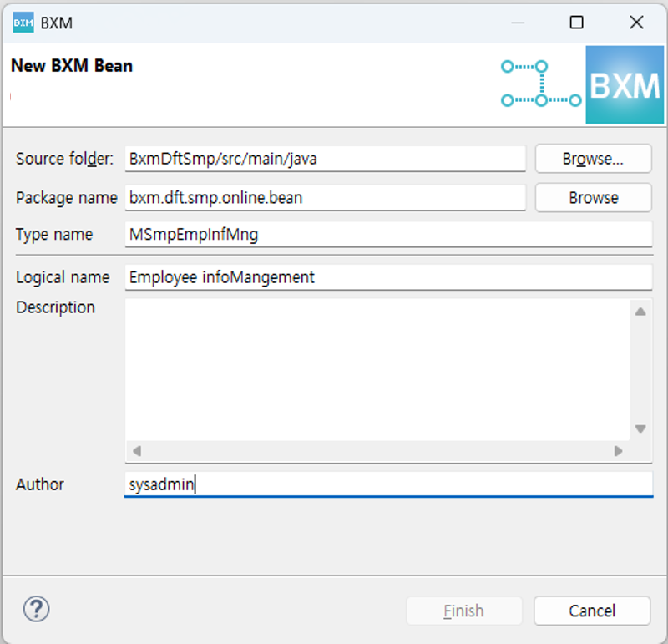The height and width of the screenshot is (644, 668).
Task: Click the Description left scroll arrow
Action: (x=137, y=451)
